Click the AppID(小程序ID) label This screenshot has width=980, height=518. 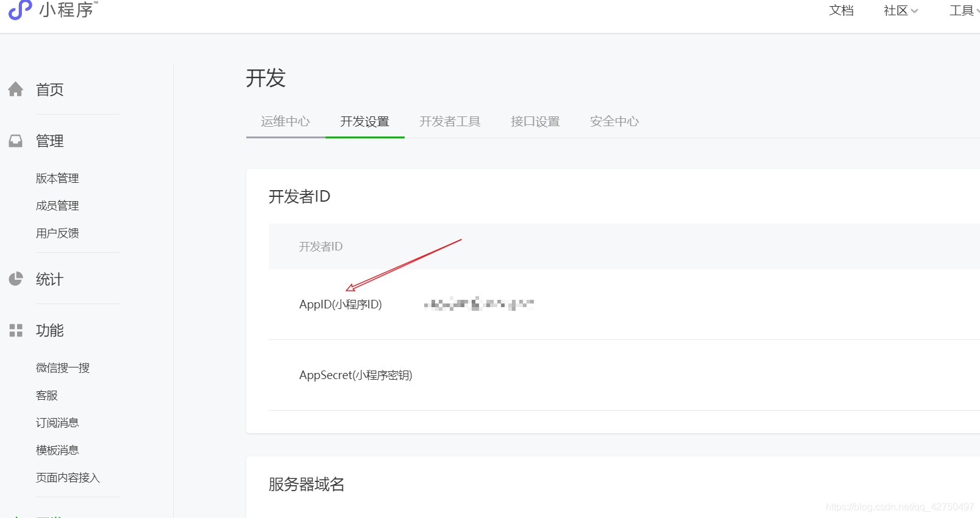(x=341, y=304)
